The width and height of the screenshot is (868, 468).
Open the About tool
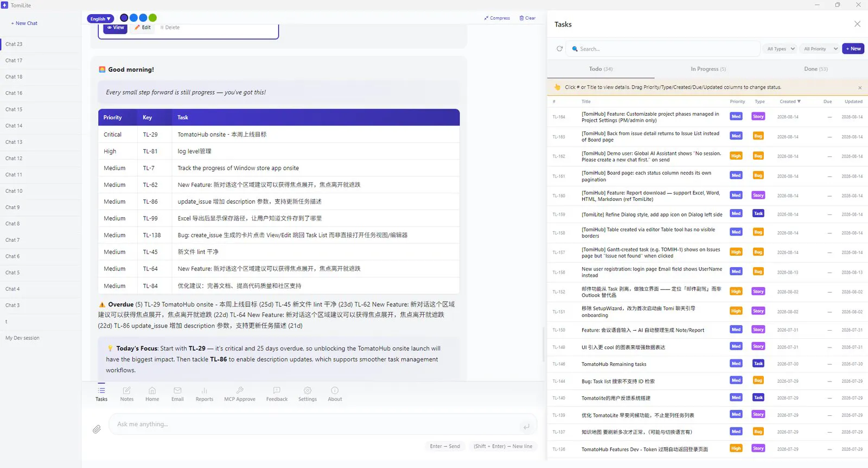(335, 394)
